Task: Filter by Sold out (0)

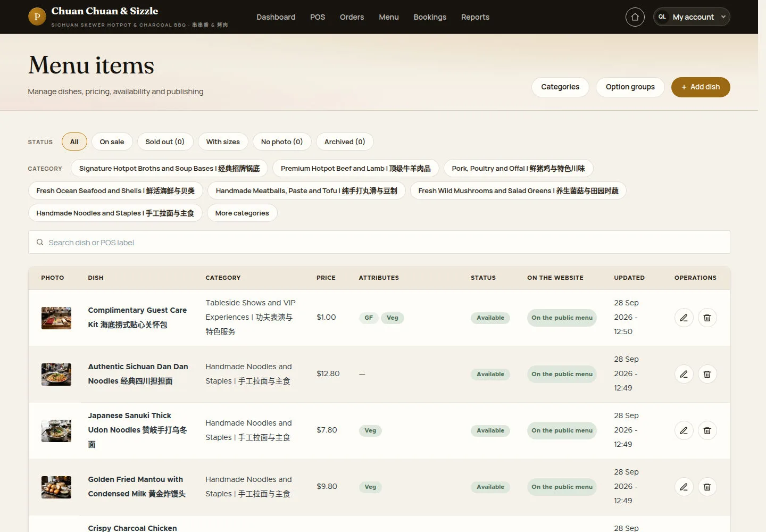Action: pyautogui.click(x=165, y=142)
